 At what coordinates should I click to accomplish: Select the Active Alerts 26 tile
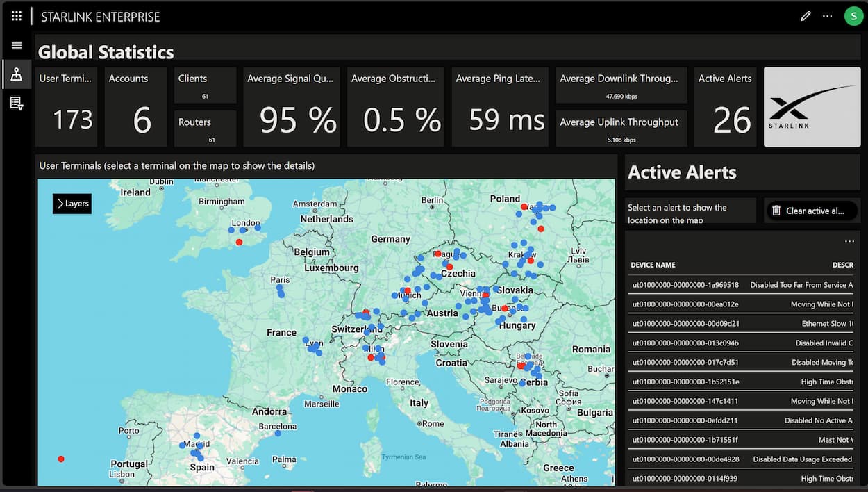click(x=725, y=107)
